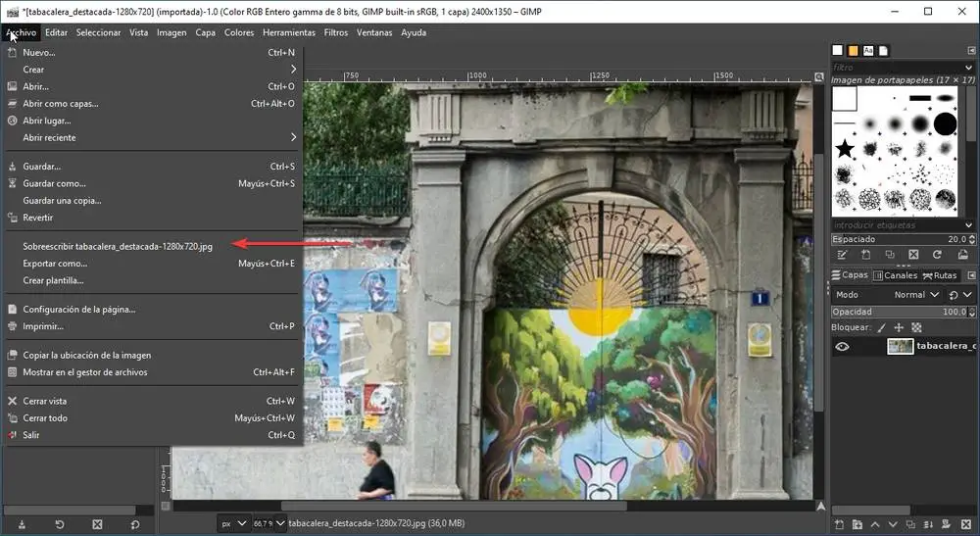Duplicate the selected brush

[x=890, y=255]
